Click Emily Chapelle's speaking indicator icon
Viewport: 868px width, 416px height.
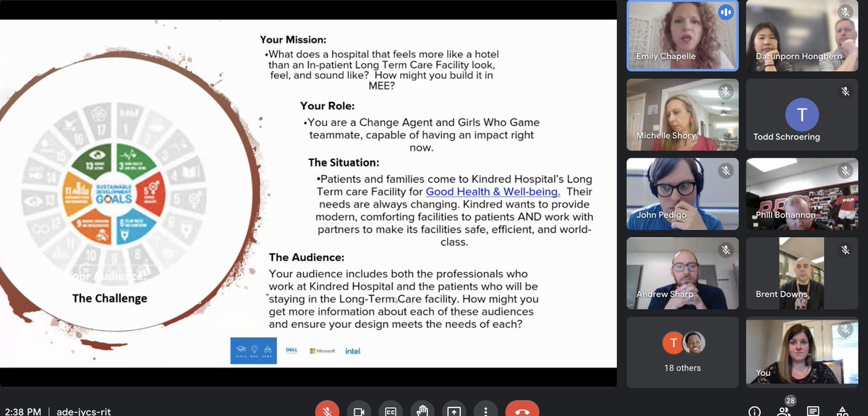(726, 13)
